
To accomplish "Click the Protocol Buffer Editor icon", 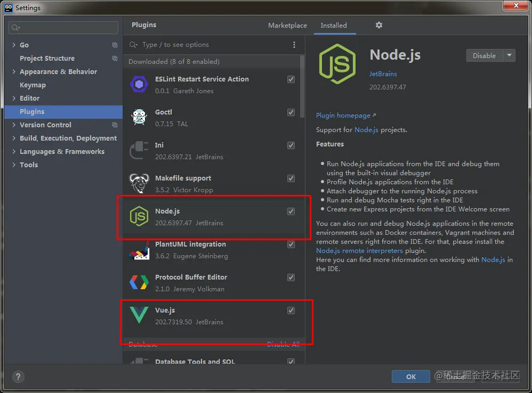I will pyautogui.click(x=139, y=282).
